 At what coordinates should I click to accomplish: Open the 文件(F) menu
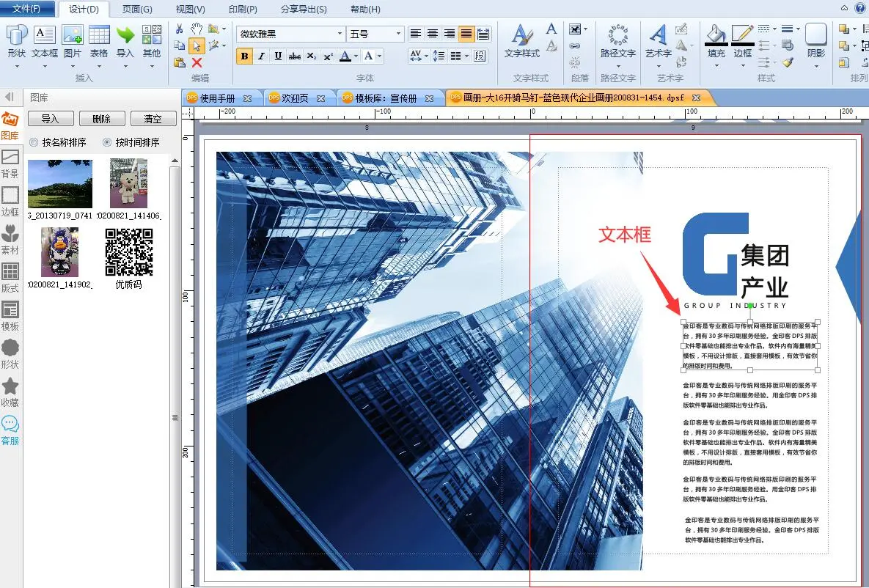coord(26,8)
